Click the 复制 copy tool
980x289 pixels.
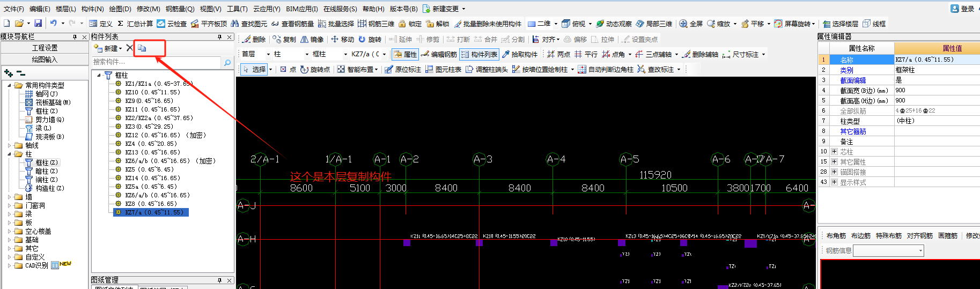point(284,39)
